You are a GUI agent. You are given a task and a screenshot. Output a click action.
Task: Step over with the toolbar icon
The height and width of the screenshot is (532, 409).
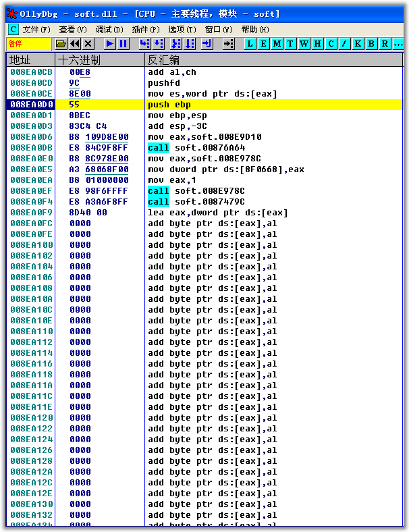tap(159, 43)
